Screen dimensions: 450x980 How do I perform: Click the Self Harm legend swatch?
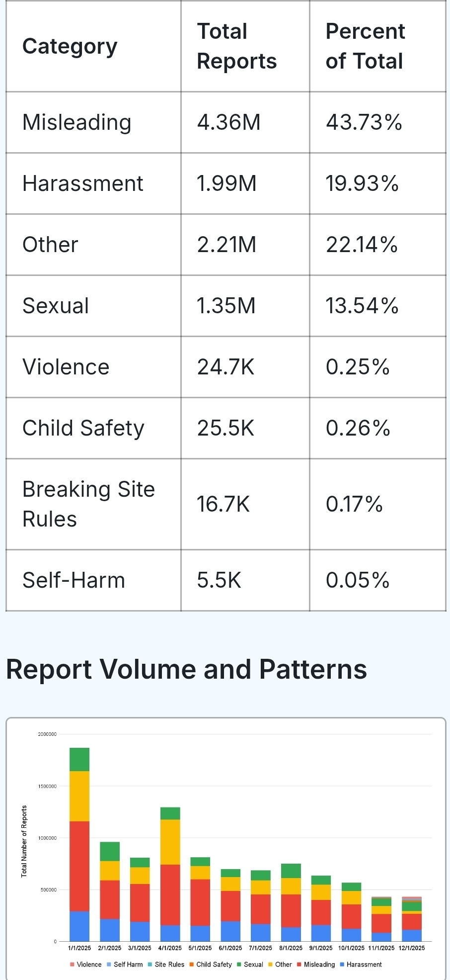coord(109,965)
